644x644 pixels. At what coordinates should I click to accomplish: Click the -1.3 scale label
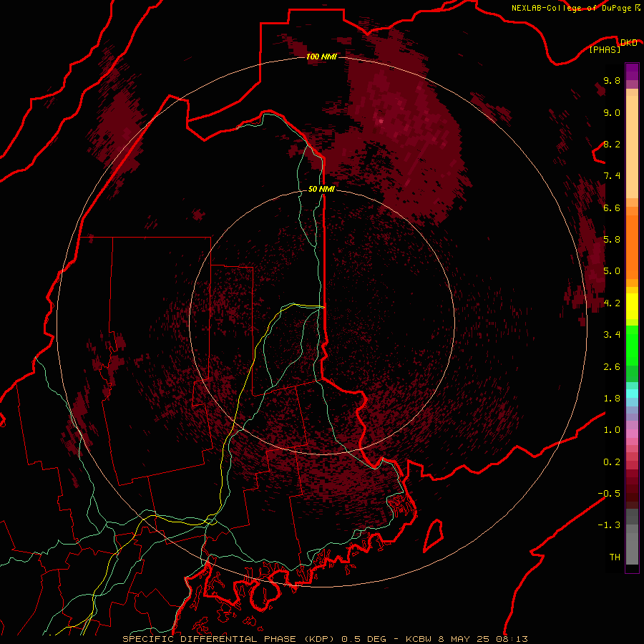click(x=609, y=525)
